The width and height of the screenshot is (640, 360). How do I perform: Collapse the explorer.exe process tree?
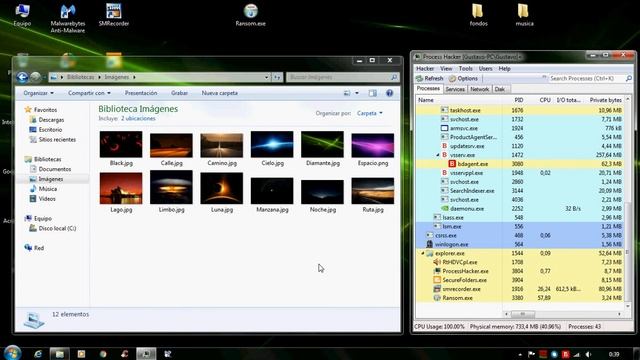coord(423,253)
